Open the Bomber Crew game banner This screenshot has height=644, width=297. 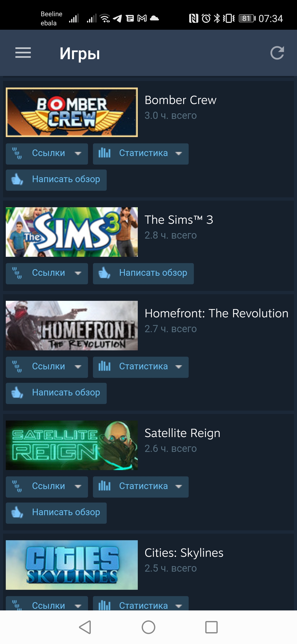pos(72,112)
